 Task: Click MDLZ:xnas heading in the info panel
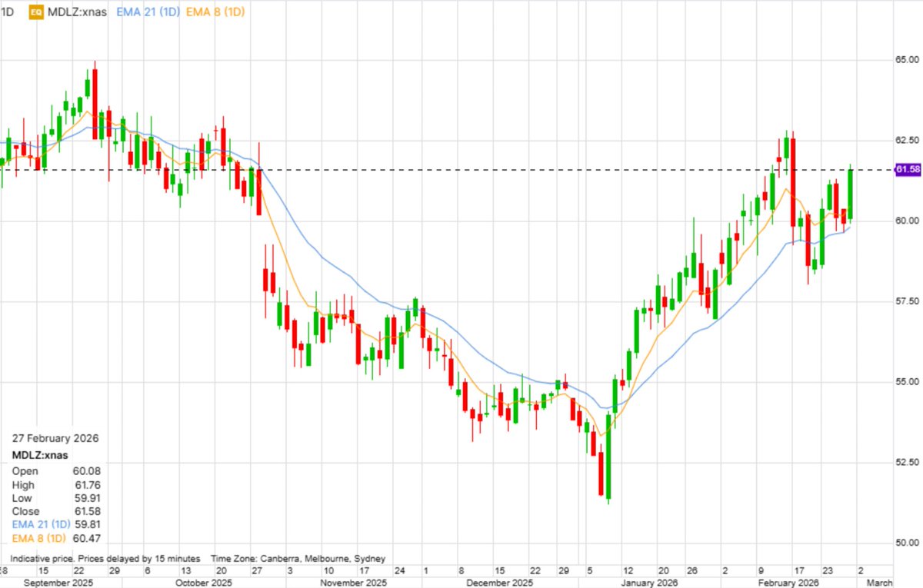39,455
